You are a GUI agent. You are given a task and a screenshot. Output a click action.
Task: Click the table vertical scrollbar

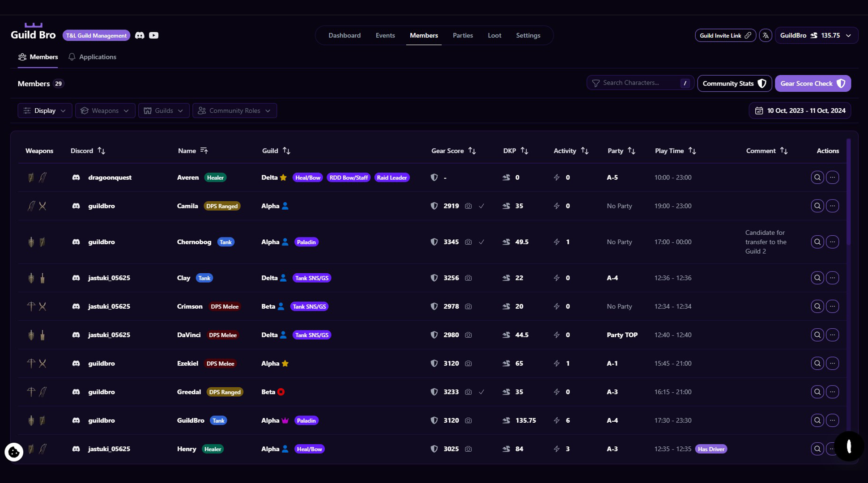(x=848, y=192)
